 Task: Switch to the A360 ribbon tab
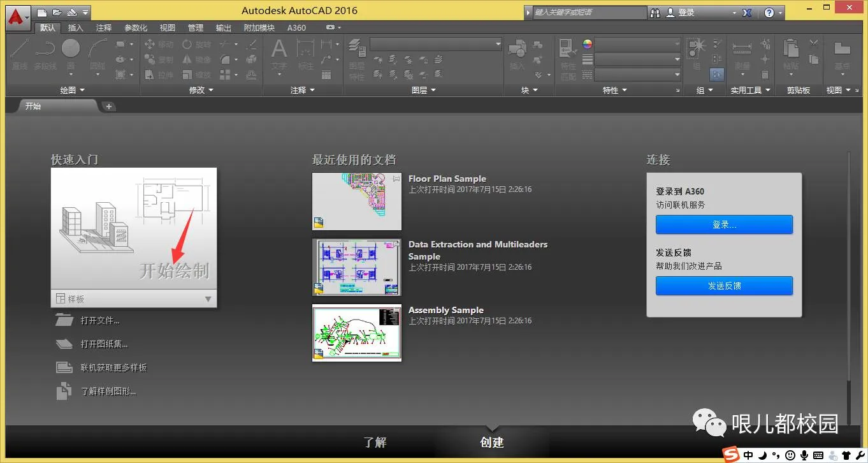pyautogui.click(x=296, y=27)
